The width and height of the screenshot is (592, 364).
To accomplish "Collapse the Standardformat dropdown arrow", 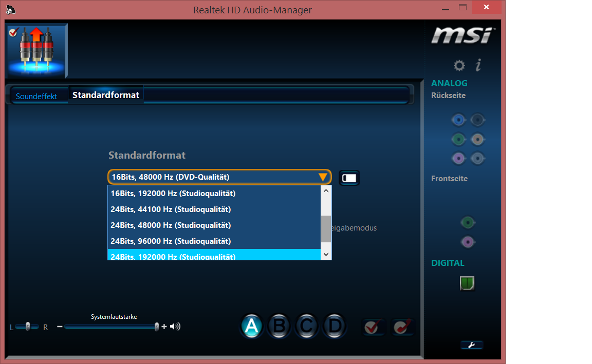I will click(x=322, y=177).
